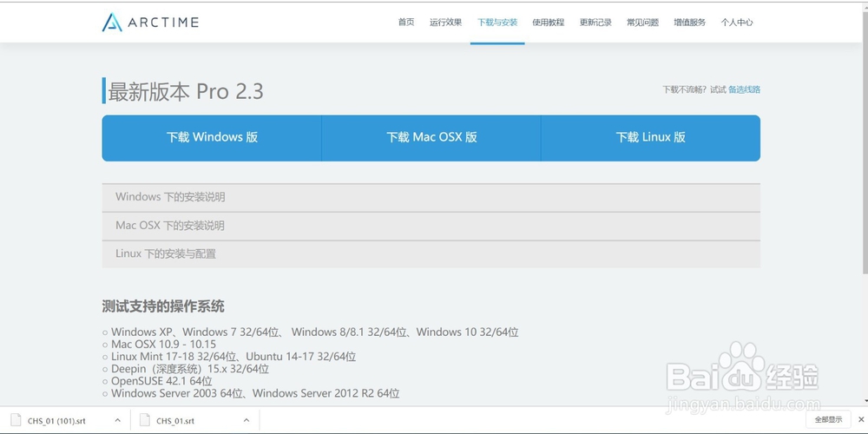868x434 pixels.
Task: Open the 运行效果 nav item
Action: (x=445, y=23)
